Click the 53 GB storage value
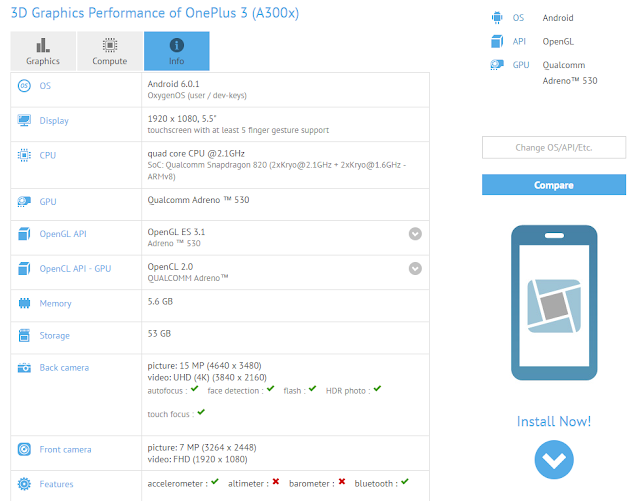Screen dimensions: 640x501 (x=159, y=334)
